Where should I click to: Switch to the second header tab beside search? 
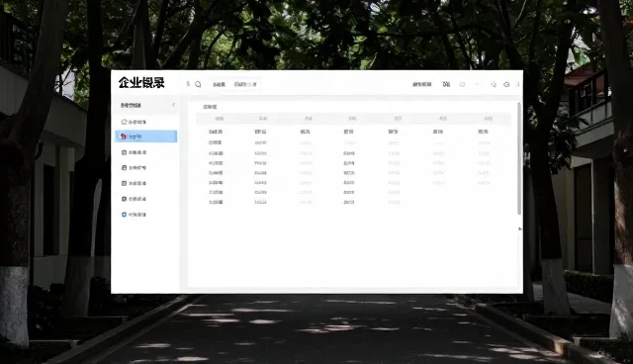click(x=245, y=84)
